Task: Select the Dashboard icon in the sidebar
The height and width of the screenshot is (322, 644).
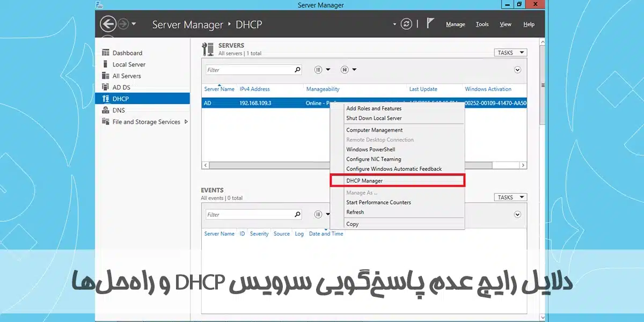Action: (105, 53)
